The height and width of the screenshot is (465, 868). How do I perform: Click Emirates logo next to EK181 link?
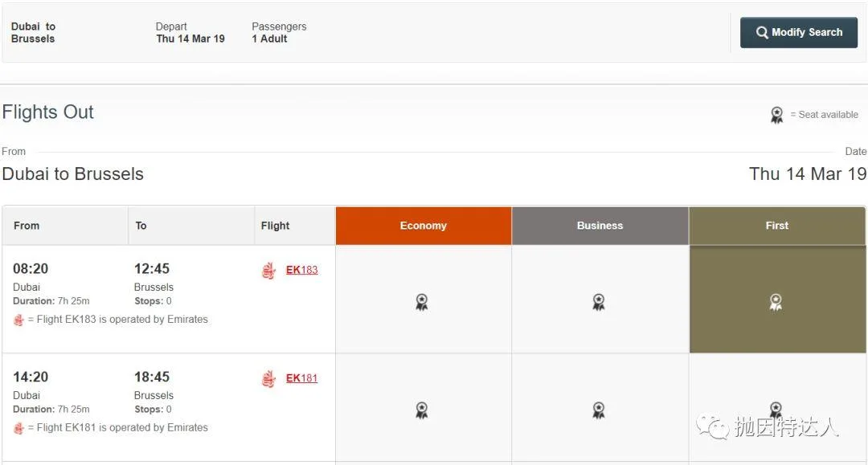(x=269, y=379)
